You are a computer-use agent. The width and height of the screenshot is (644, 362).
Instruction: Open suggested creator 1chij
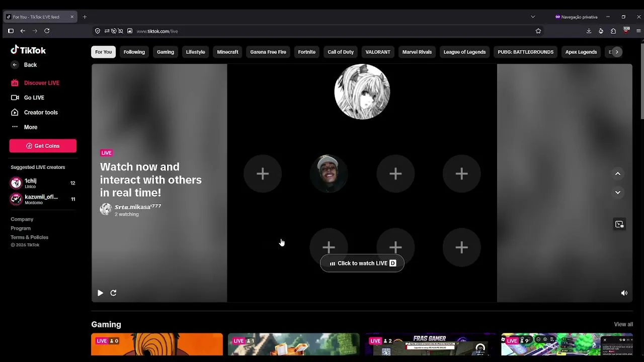pyautogui.click(x=43, y=183)
